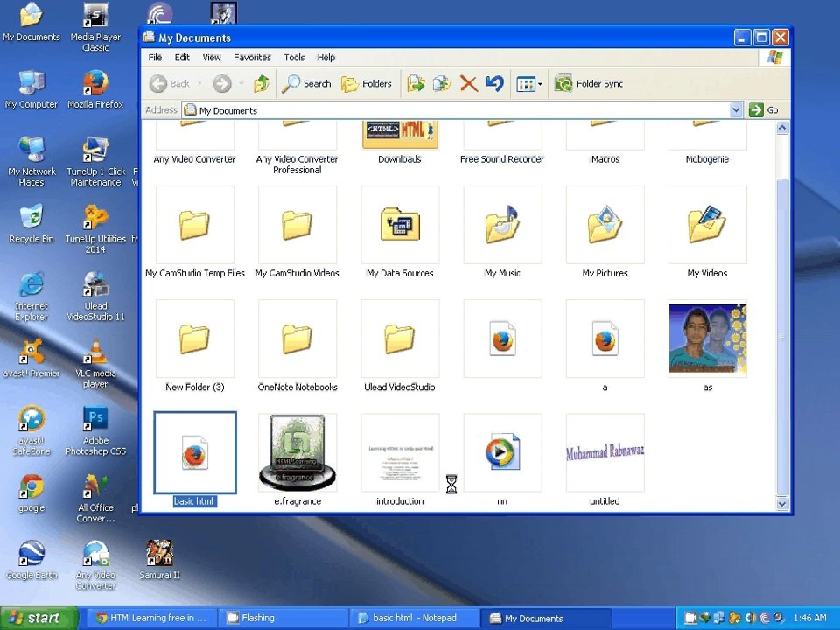Toggle the Folders pane button
This screenshot has height=630, width=840.
(x=367, y=84)
